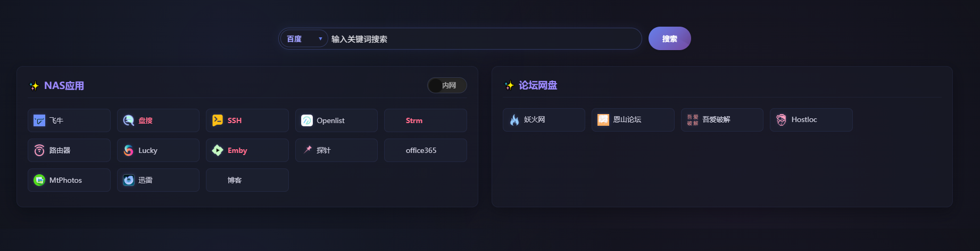Open the MtPhotos icon
The height and width of the screenshot is (251, 980).
point(39,180)
